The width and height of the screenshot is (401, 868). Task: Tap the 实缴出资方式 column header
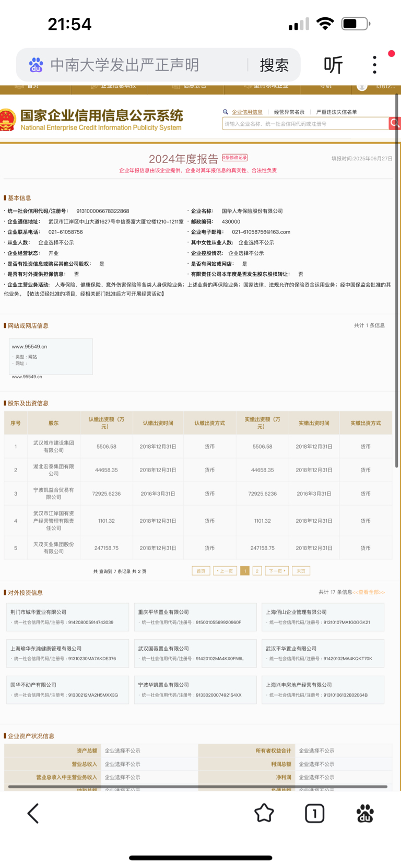(365, 423)
